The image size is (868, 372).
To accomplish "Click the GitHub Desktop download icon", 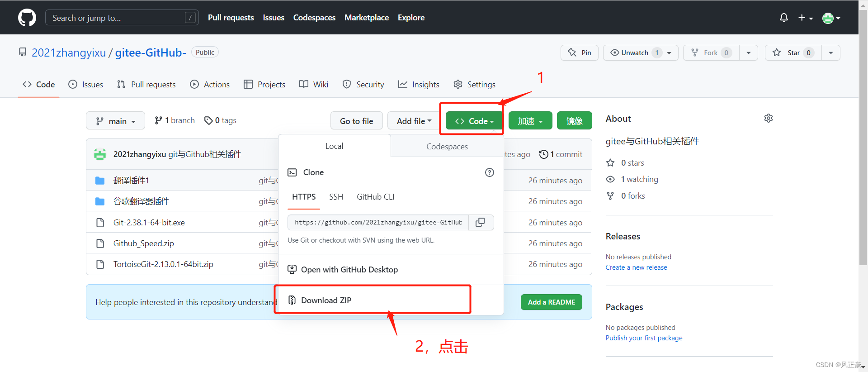I will (292, 270).
